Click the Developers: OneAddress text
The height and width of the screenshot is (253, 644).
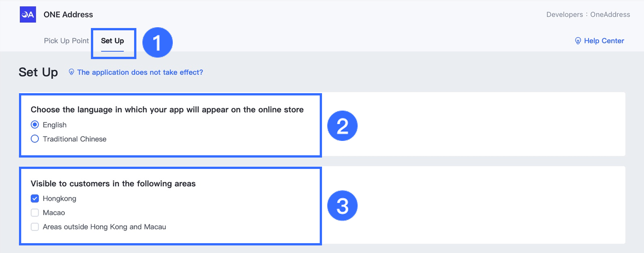coord(588,15)
